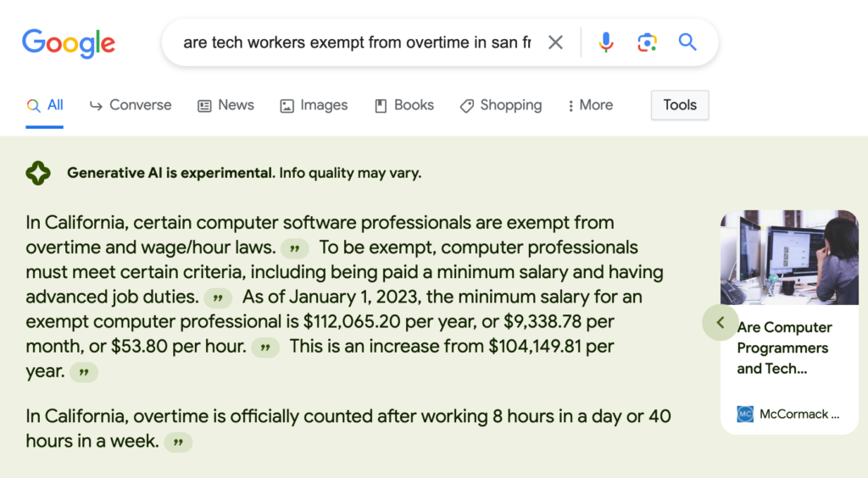Expand citation after '$104,149.81 per year.'
The height and width of the screenshot is (478, 868).
pos(84,372)
